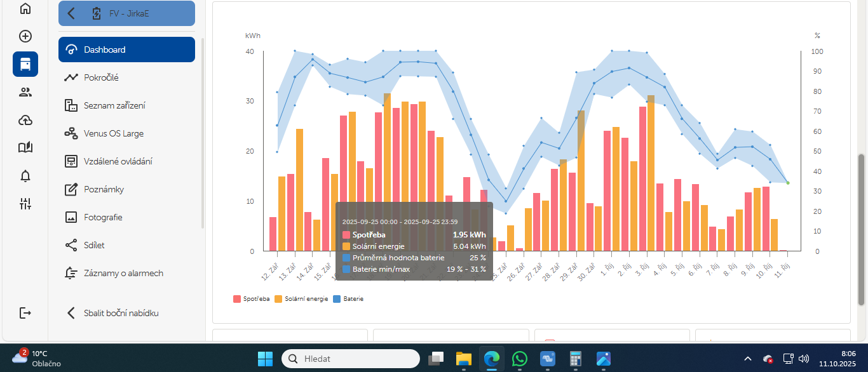Viewport: 868px width, 372px height.
Task: Open Záznamy o alarmech link
Action: click(x=123, y=273)
